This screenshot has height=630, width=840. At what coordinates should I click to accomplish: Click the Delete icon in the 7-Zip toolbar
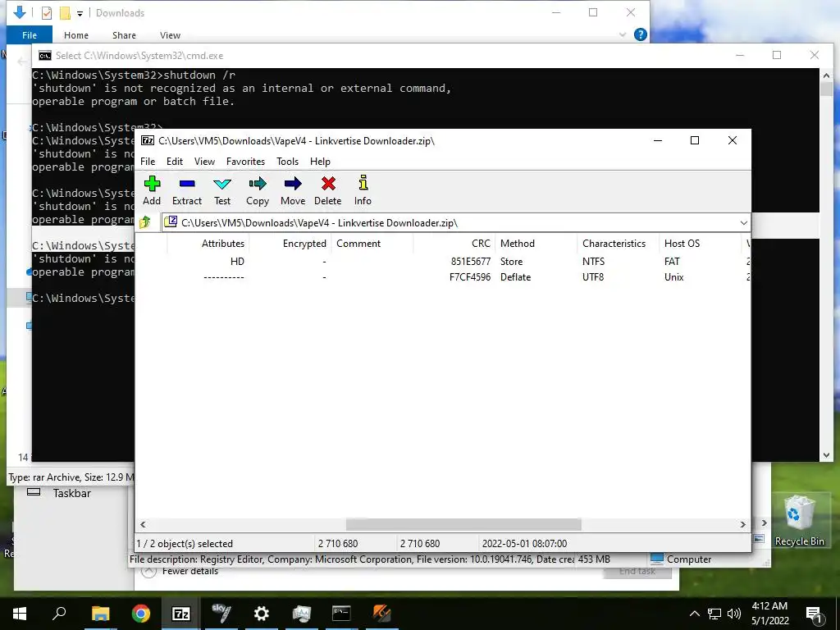328,185
